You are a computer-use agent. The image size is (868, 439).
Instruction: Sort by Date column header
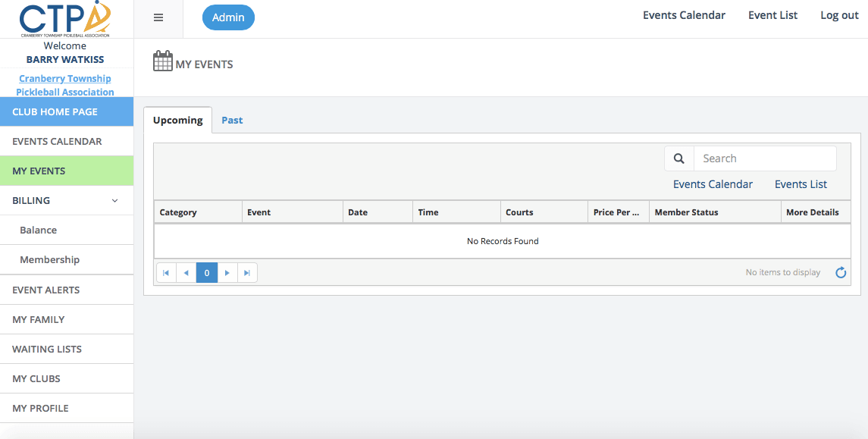(x=358, y=212)
